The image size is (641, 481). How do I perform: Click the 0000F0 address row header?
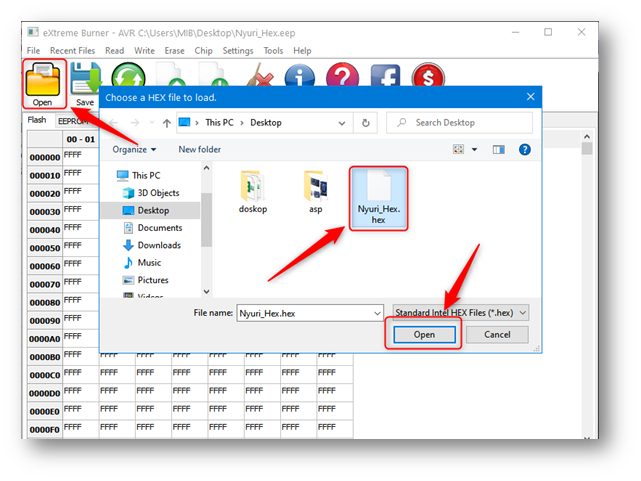pos(45,430)
